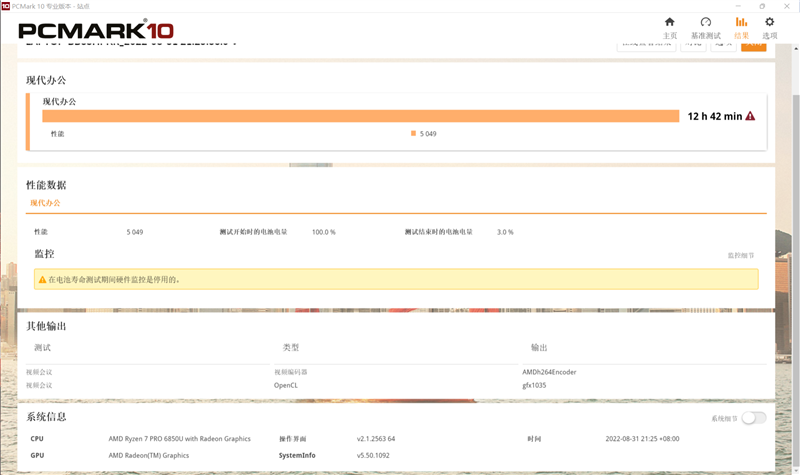
Task: Click the 测试 column header
Action: tap(42, 348)
